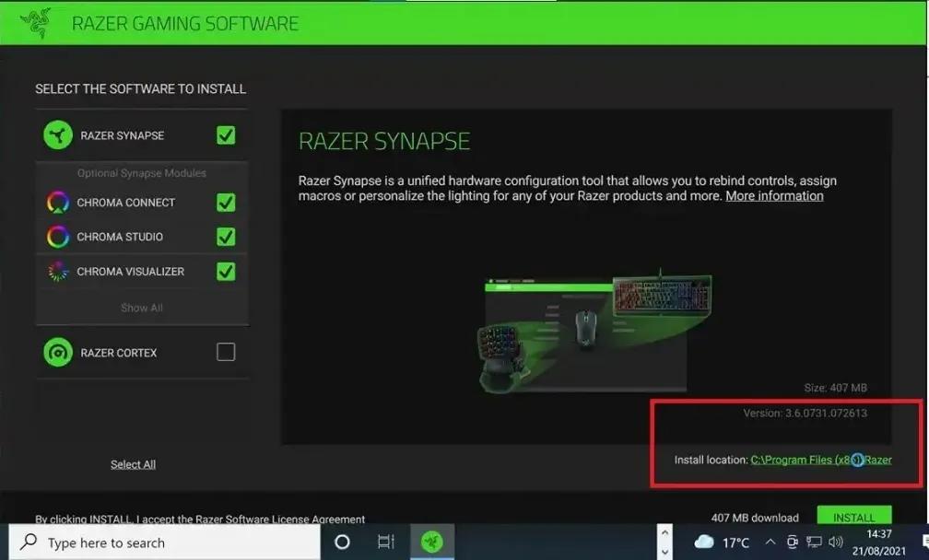Click the Size: 407 MB text
The height and width of the screenshot is (560, 929).
click(835, 388)
